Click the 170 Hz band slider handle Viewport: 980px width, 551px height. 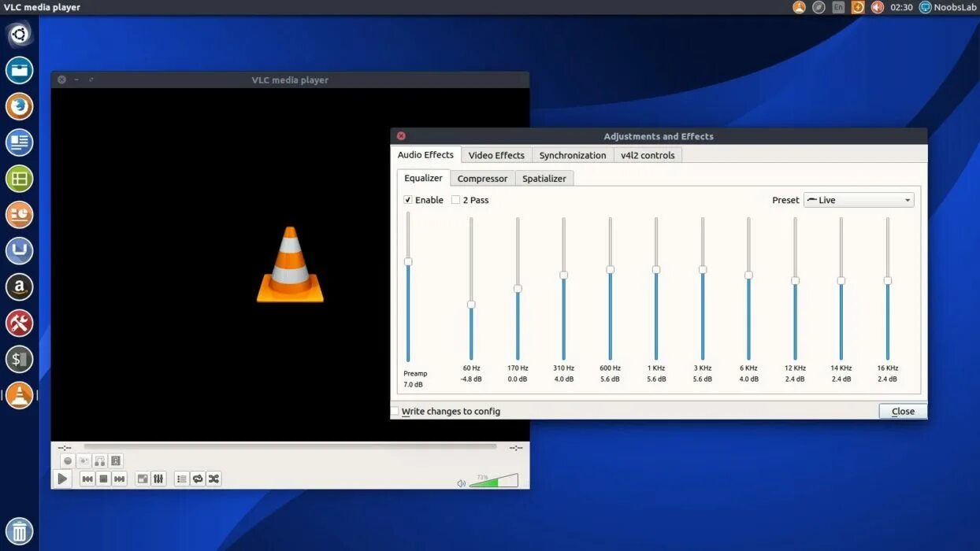(518, 289)
